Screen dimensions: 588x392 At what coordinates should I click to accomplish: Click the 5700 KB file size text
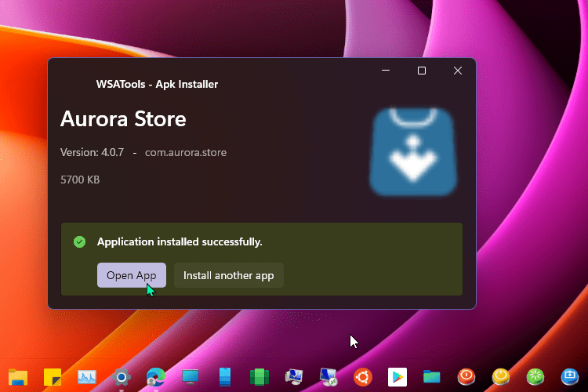click(80, 180)
